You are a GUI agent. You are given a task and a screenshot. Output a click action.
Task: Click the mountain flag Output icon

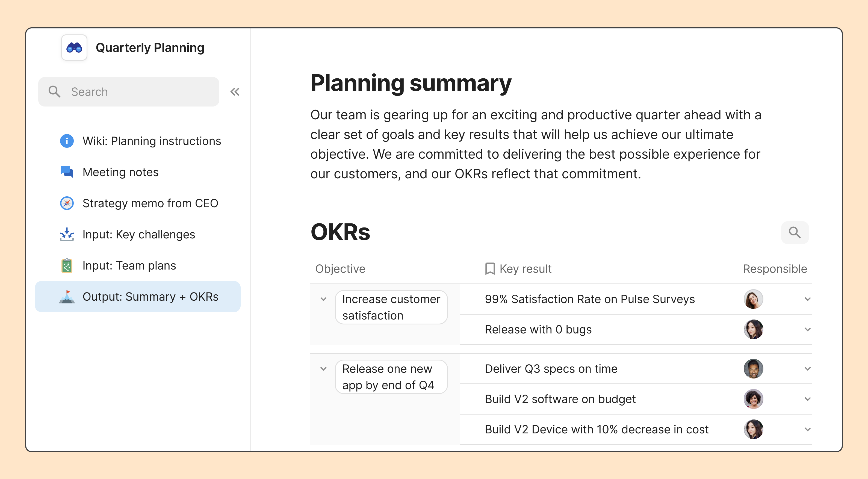67,297
